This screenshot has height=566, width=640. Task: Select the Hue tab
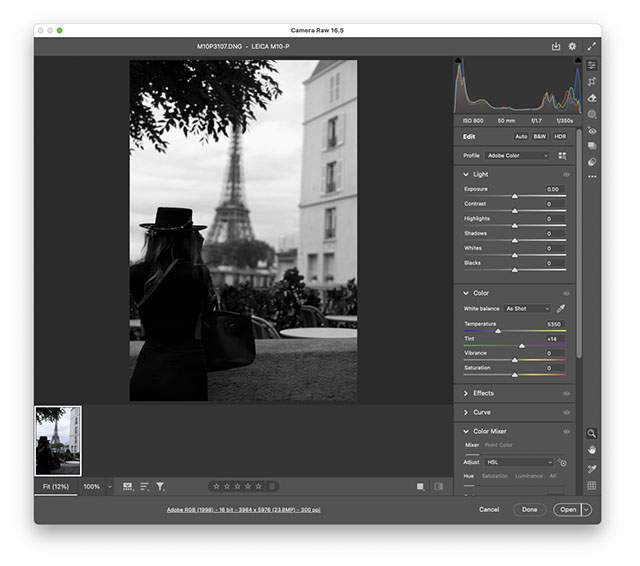[469, 476]
